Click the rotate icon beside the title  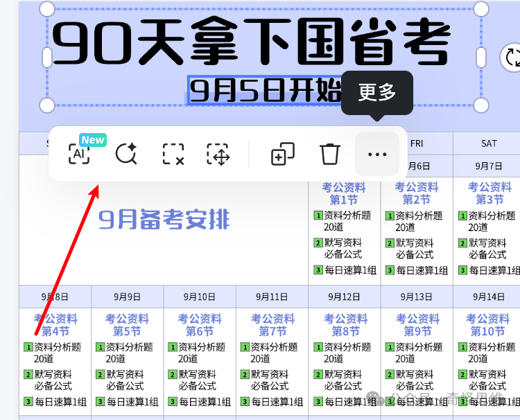[x=512, y=58]
